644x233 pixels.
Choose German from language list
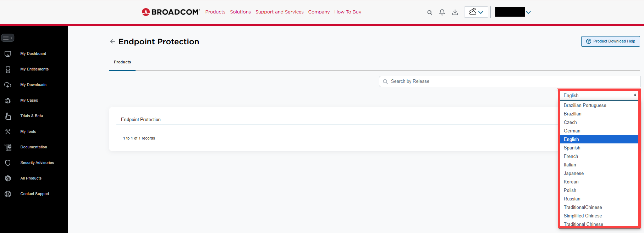pyautogui.click(x=599, y=131)
